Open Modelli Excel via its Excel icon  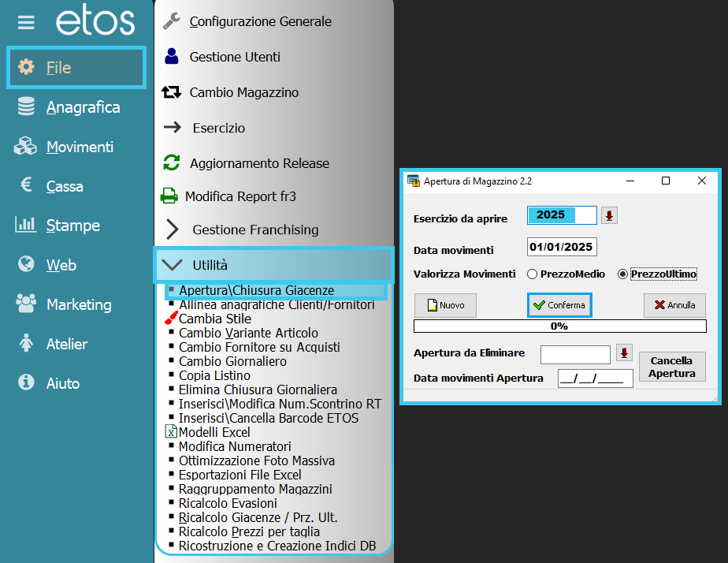tap(170, 432)
